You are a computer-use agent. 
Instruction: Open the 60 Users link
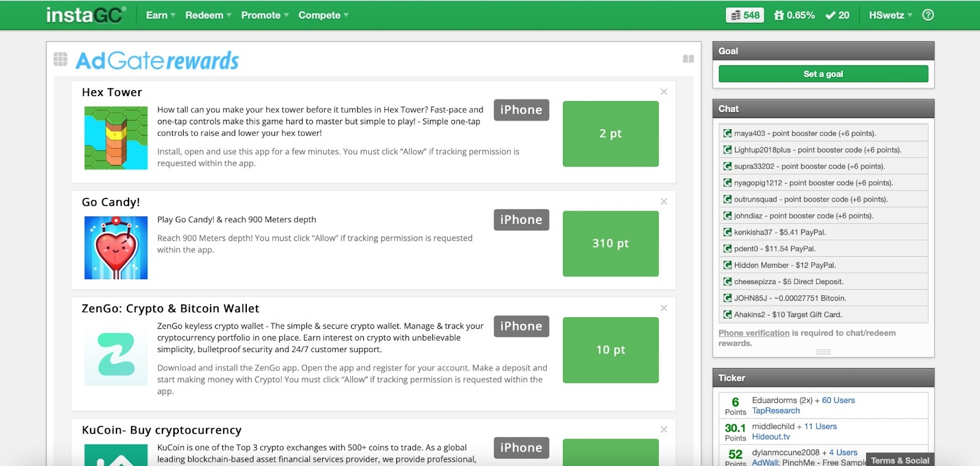click(x=839, y=400)
